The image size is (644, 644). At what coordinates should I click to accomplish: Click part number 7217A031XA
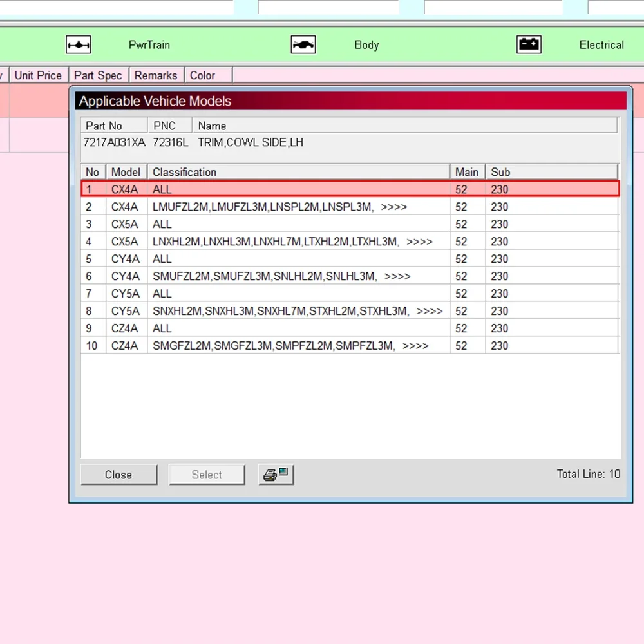[x=114, y=142]
